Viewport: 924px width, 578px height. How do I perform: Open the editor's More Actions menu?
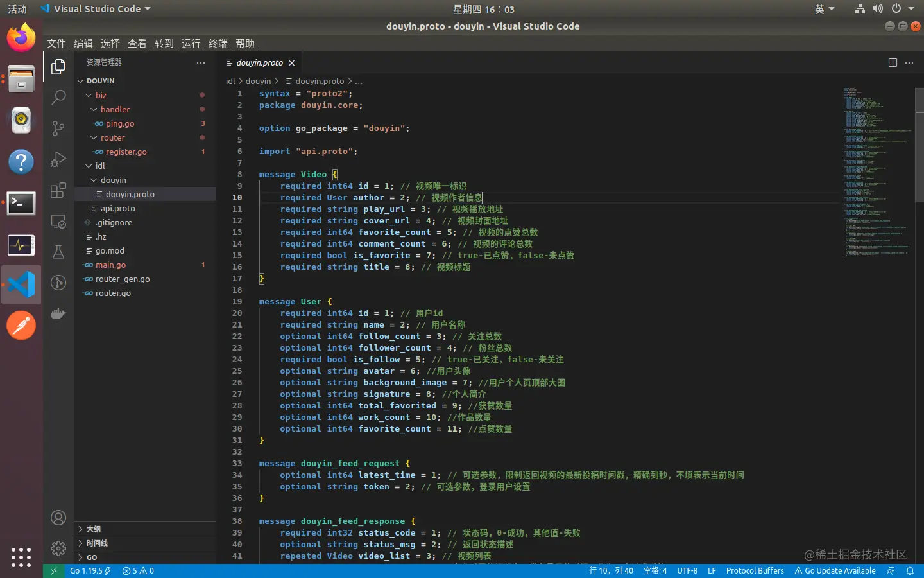[909, 62]
